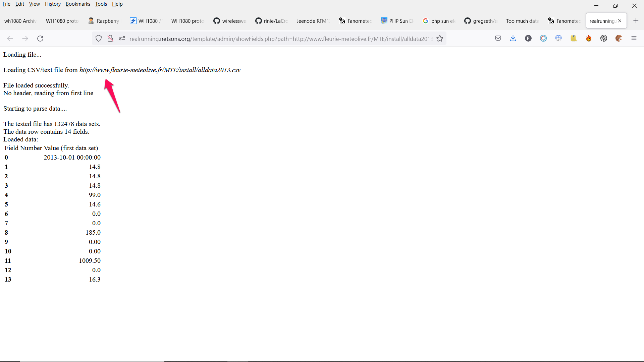This screenshot has height=362, width=644.
Task: Open the Downloads panel
Action: click(513, 39)
